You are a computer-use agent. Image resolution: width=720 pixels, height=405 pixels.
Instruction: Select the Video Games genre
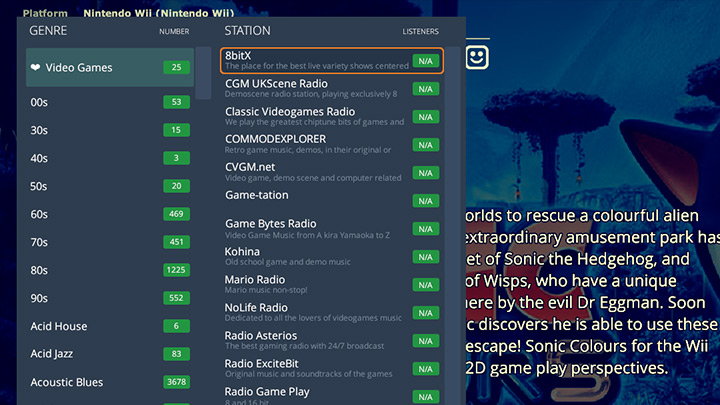[110, 68]
